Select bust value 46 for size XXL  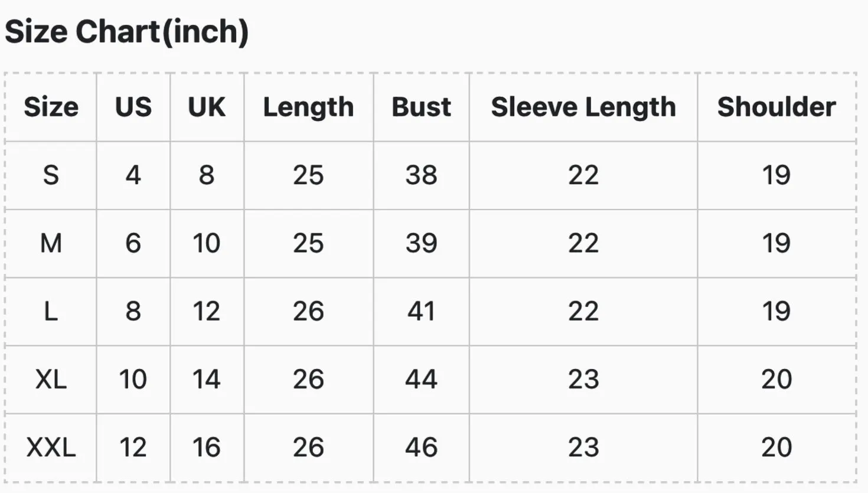tap(421, 447)
